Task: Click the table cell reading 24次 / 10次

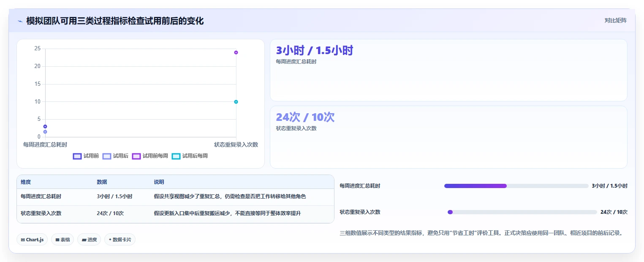Action: pos(110,213)
